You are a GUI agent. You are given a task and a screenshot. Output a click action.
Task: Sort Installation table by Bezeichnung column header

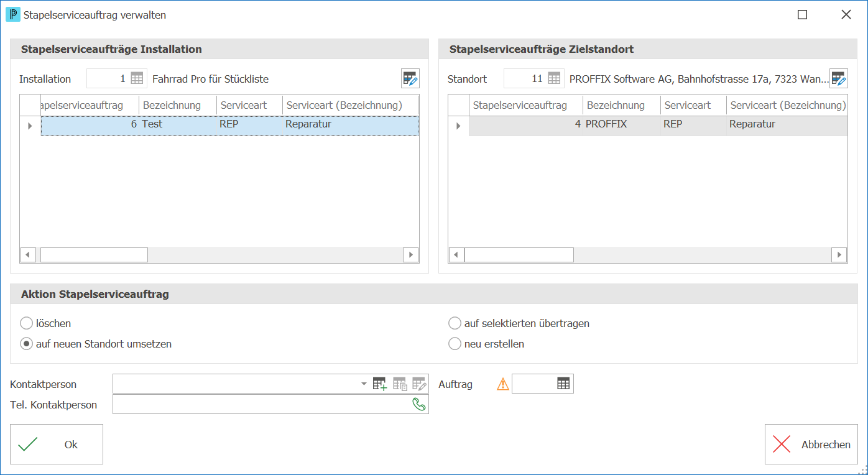178,105
